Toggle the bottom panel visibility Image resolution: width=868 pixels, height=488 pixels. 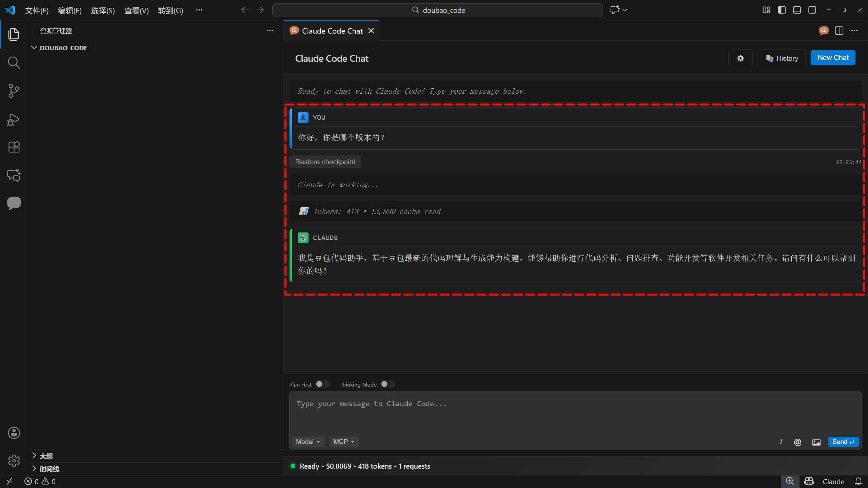tap(797, 10)
